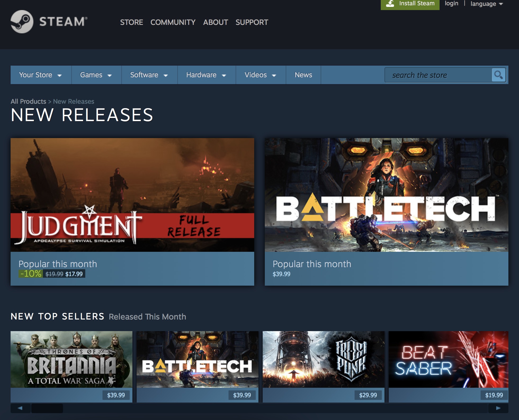Open the SUPPORT page
Image resolution: width=519 pixels, height=420 pixels.
coord(252,22)
